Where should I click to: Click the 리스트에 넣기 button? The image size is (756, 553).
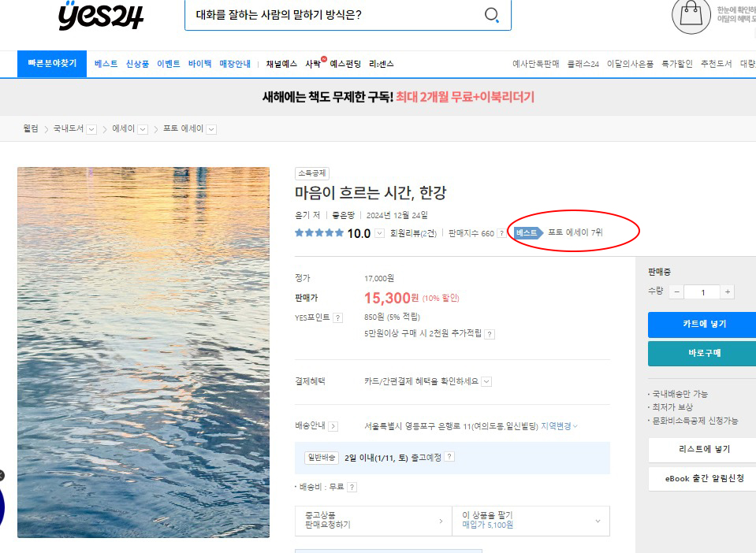tap(702, 450)
